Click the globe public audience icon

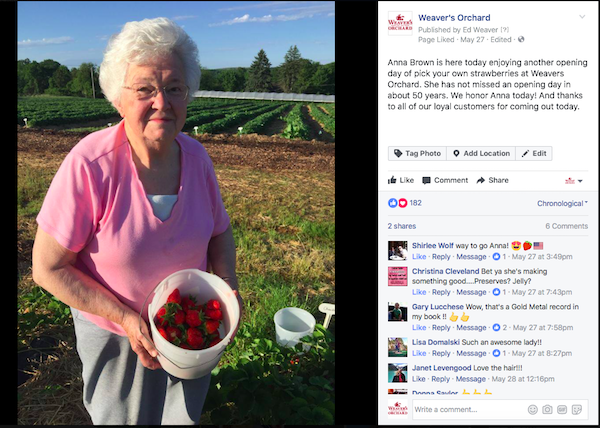(x=521, y=39)
